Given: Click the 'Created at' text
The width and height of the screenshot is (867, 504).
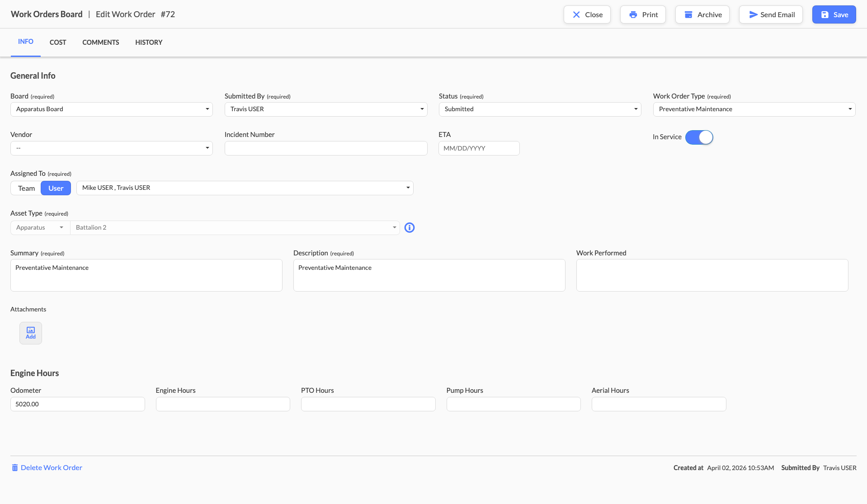Looking at the screenshot, I should 688,468.
